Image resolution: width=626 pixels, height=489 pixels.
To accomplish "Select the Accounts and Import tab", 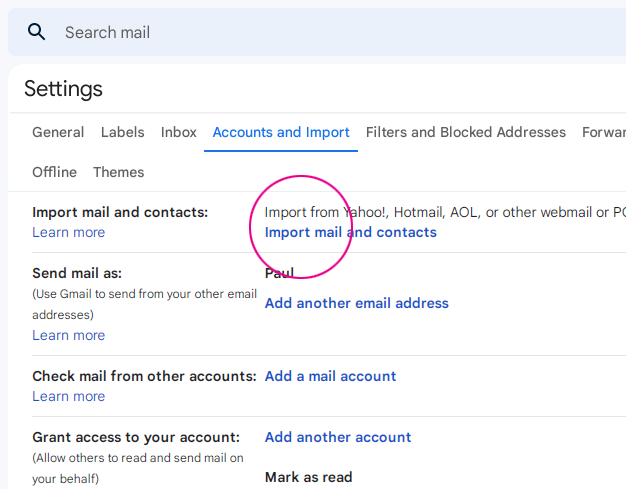I will click(x=281, y=132).
